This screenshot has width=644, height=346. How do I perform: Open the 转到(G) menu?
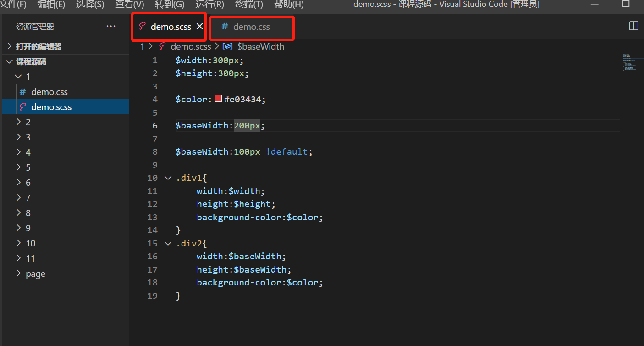170,5
